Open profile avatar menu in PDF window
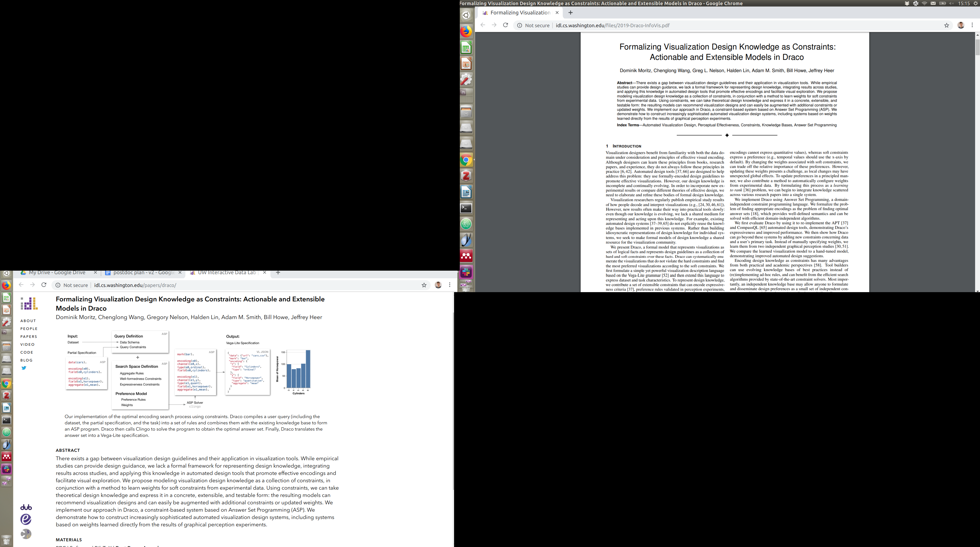The width and height of the screenshot is (980, 547). pos(961,25)
